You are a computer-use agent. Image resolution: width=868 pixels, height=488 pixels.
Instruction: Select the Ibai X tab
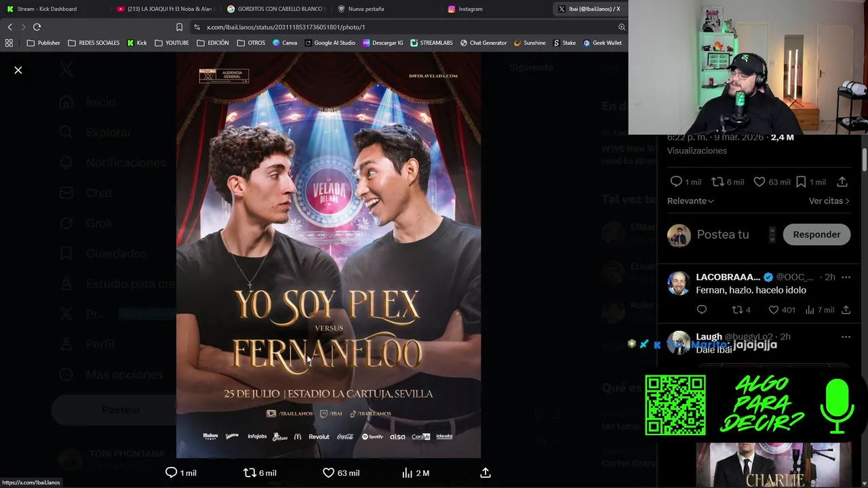[590, 9]
